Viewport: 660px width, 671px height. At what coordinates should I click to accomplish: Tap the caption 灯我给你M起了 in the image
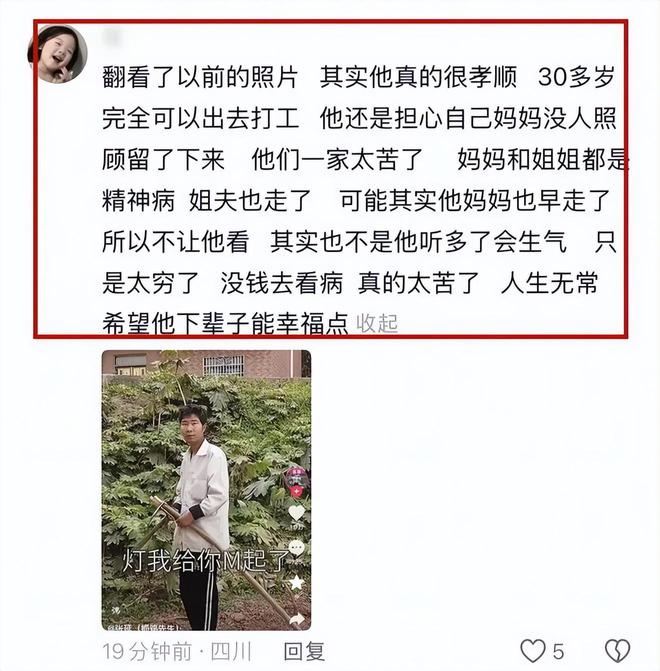click(x=205, y=561)
